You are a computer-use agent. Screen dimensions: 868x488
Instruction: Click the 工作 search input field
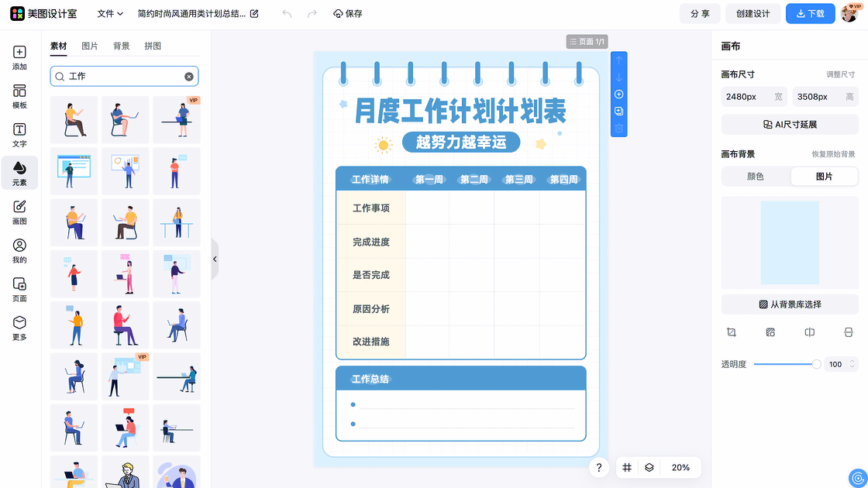pyautogui.click(x=124, y=77)
